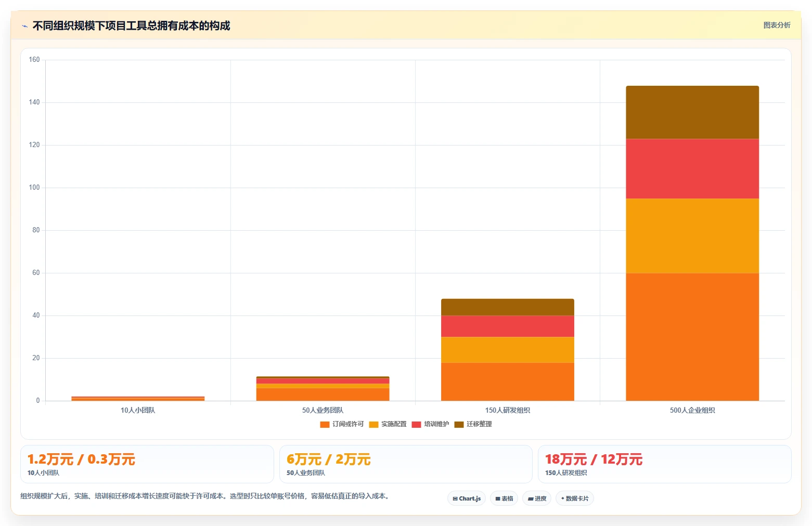Screen dimensions: 812x526
Task: Click the 50人业务团队 axis label
Action: click(323, 410)
